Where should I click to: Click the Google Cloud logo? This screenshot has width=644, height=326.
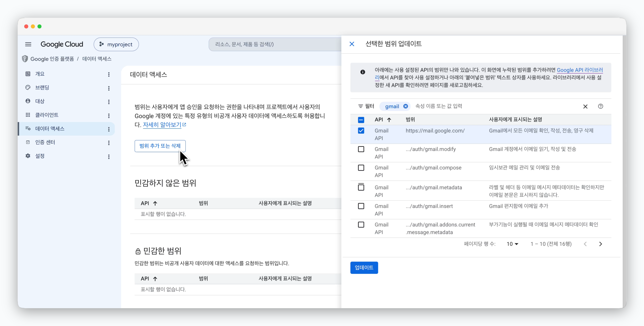(62, 44)
